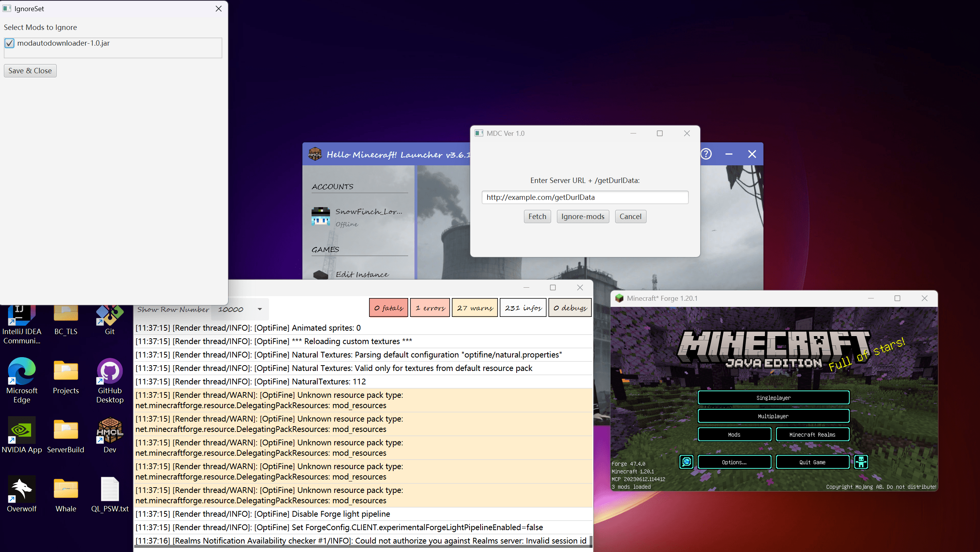The height and width of the screenshot is (552, 980).
Task: Uncheck modautodownloader-1.0.jar in IgnoreSet
Action: pos(9,43)
